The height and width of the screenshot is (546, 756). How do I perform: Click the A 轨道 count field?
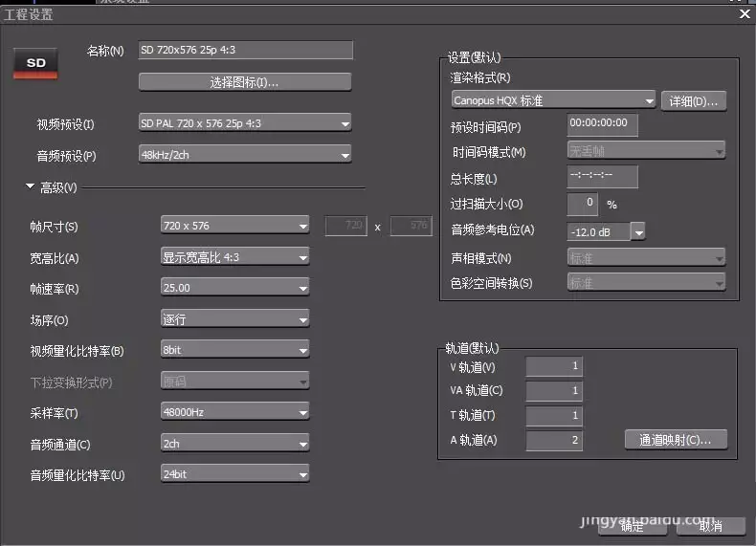pos(554,441)
